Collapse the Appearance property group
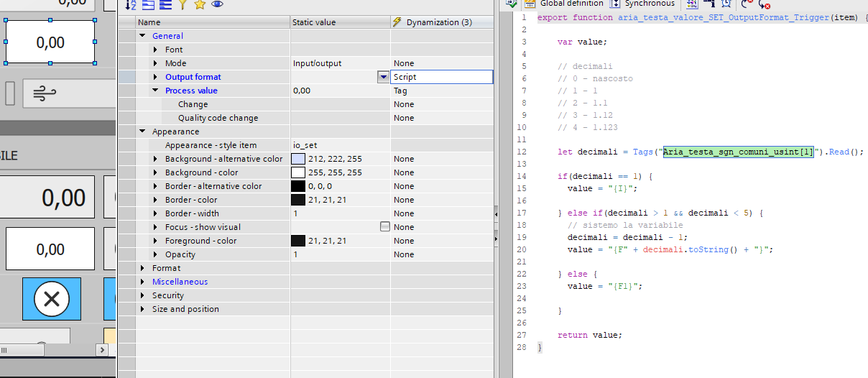 coord(142,132)
